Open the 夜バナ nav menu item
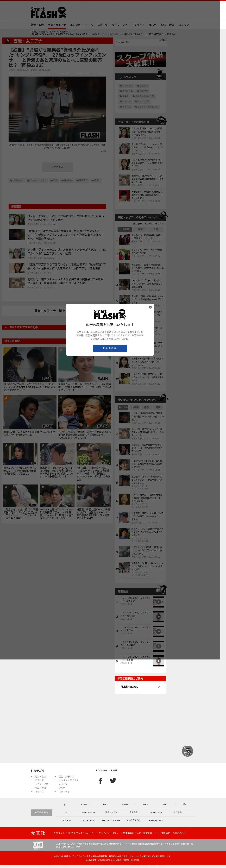The height and width of the screenshot is (868, 226). point(152,25)
